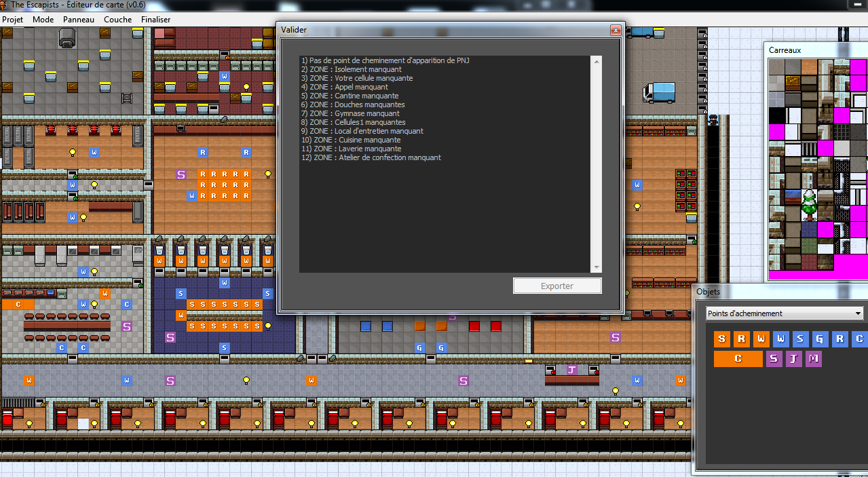Screen dimensions: 868x477
Task: Click the wide orange C marker on the map
Action: click(x=18, y=305)
